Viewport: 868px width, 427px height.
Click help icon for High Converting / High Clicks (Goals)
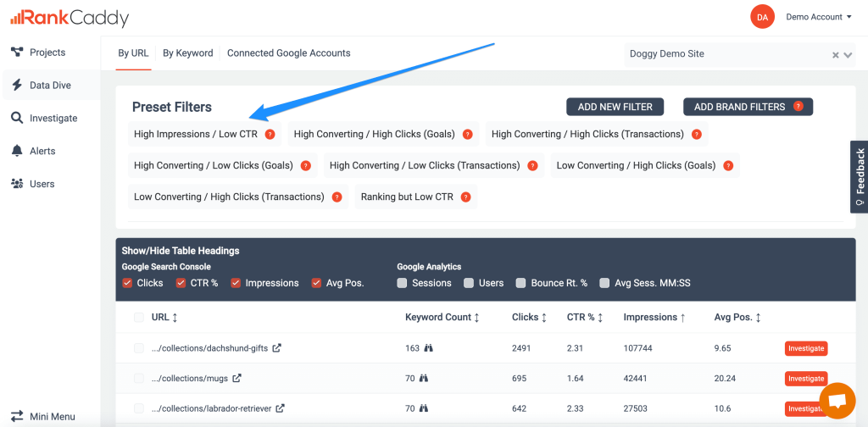point(467,134)
